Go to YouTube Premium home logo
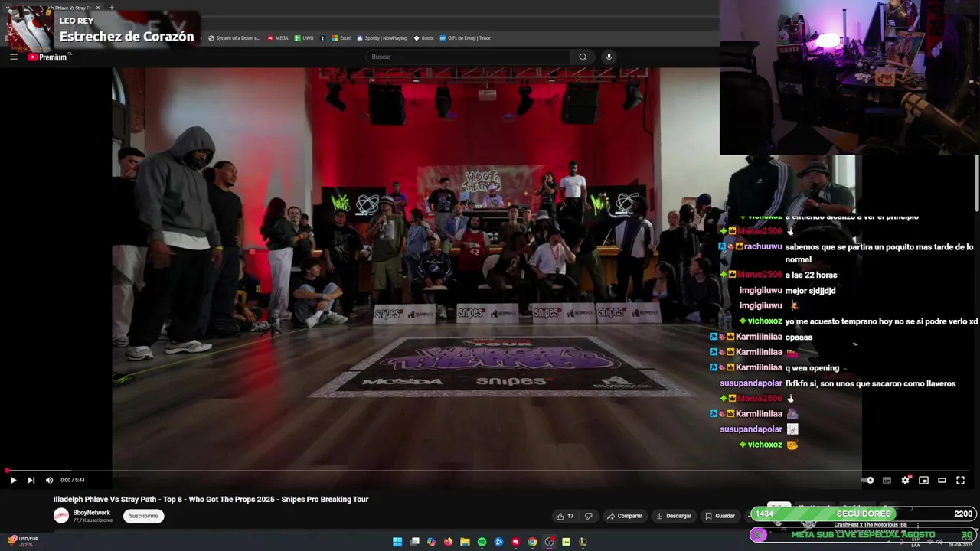 47,57
